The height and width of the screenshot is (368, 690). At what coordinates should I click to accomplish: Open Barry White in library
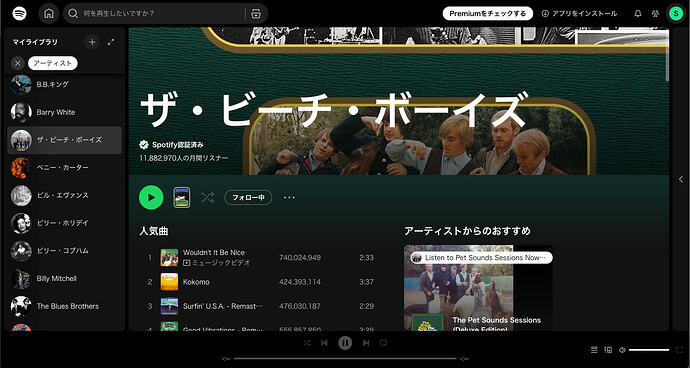(x=64, y=112)
